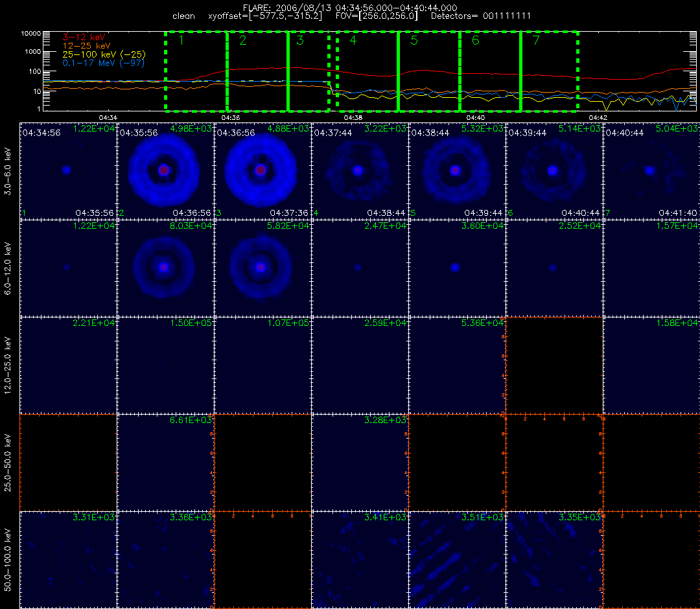
Task: Click the 'clean' algorithm label
Action: pos(183,16)
